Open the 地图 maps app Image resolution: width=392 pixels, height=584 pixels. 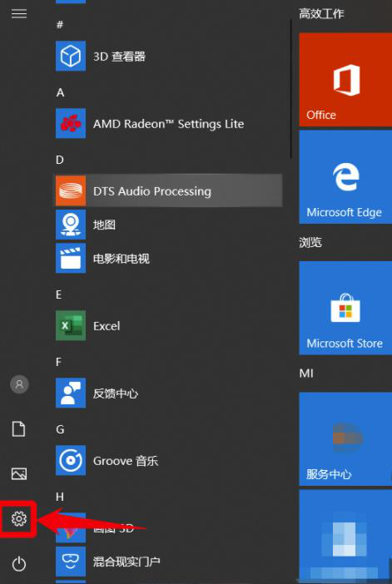pos(169,225)
